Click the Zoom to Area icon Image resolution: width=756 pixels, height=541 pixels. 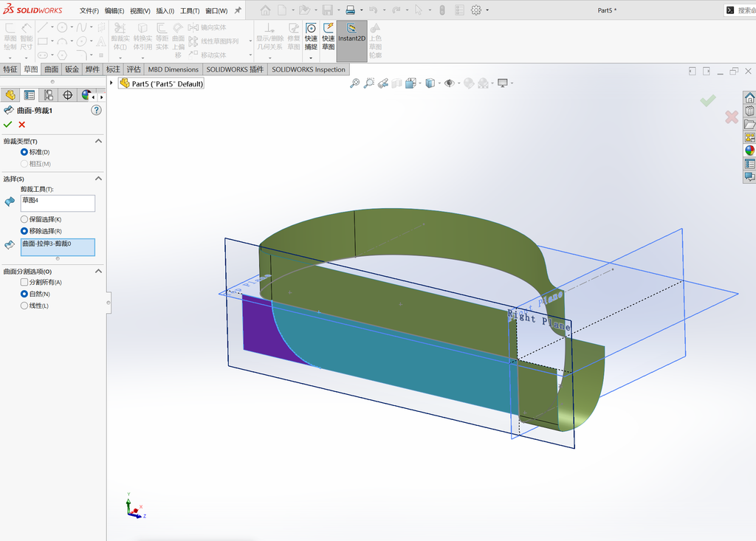coord(369,83)
